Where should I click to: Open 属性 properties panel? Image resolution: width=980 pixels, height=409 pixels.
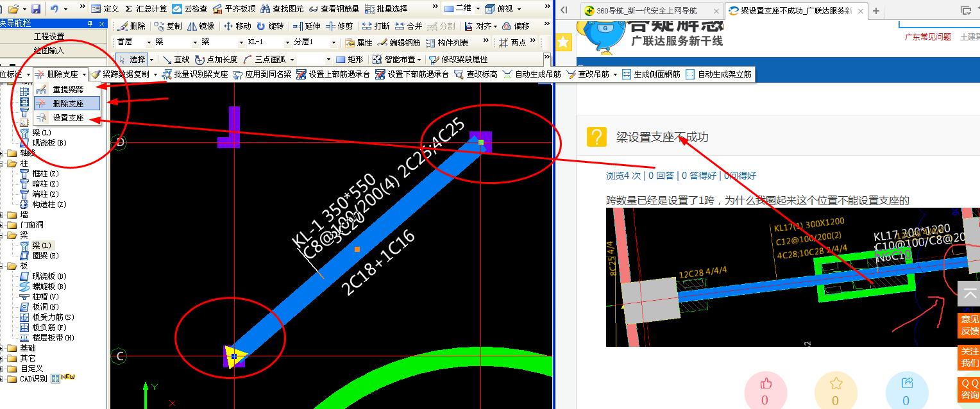358,43
